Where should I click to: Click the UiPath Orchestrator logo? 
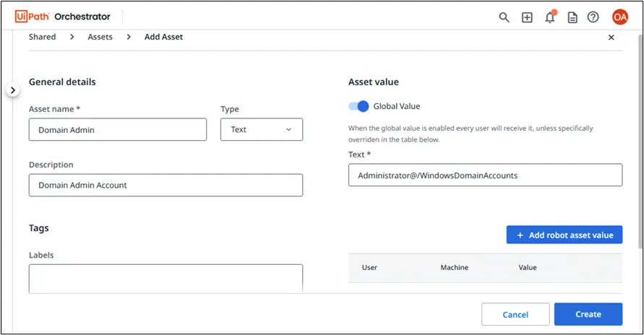(x=63, y=17)
